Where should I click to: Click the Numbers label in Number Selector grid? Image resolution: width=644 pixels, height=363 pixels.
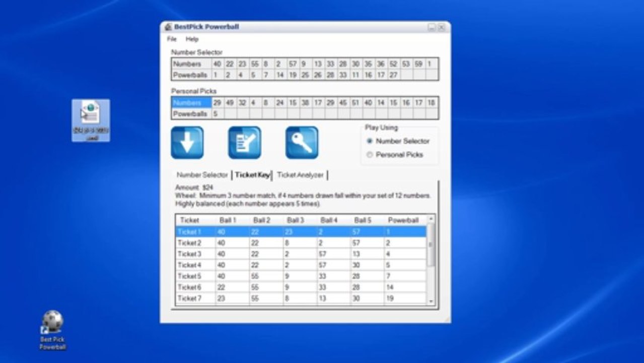click(191, 64)
